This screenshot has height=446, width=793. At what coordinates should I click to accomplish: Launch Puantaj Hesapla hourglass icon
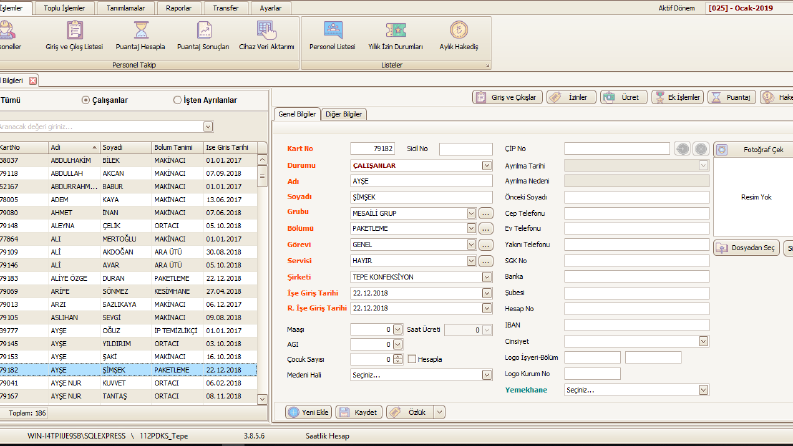141,35
